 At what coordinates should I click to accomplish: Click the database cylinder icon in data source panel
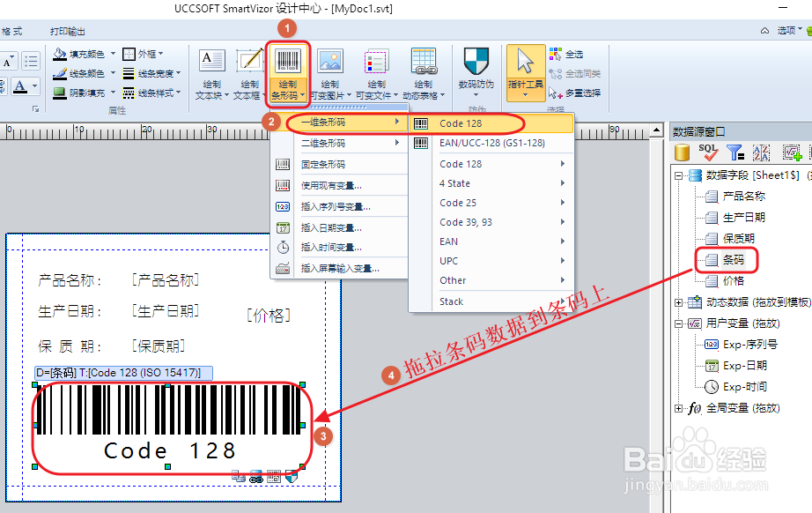click(682, 152)
